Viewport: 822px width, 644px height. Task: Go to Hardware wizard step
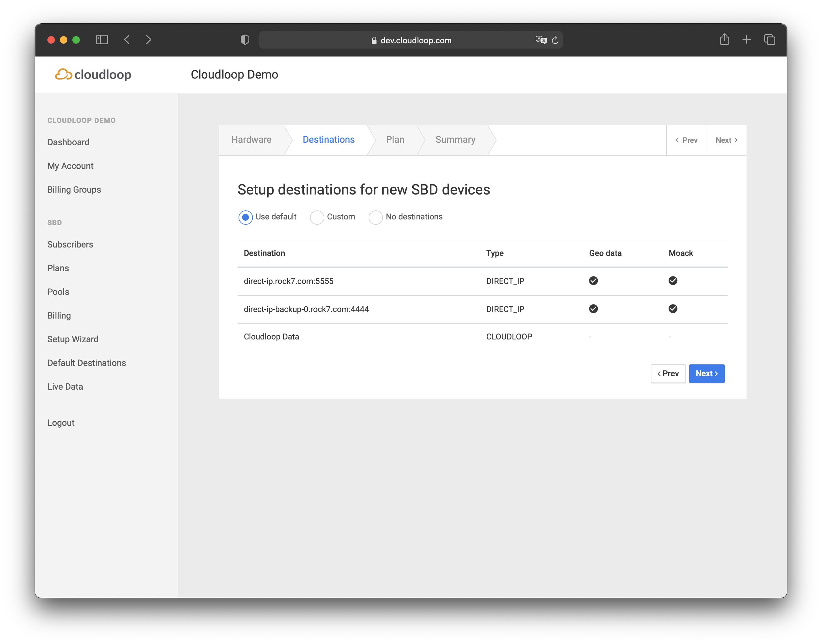click(x=251, y=140)
